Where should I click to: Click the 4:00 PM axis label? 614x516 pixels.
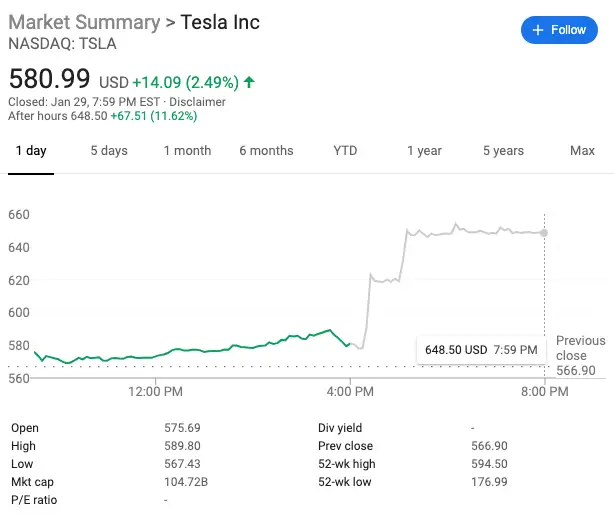click(x=350, y=391)
